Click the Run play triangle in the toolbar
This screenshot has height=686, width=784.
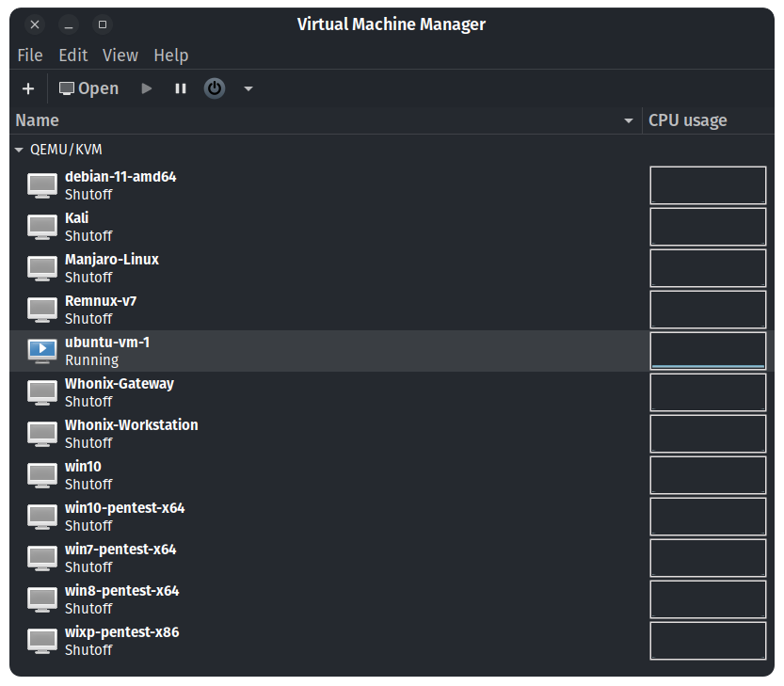point(147,88)
